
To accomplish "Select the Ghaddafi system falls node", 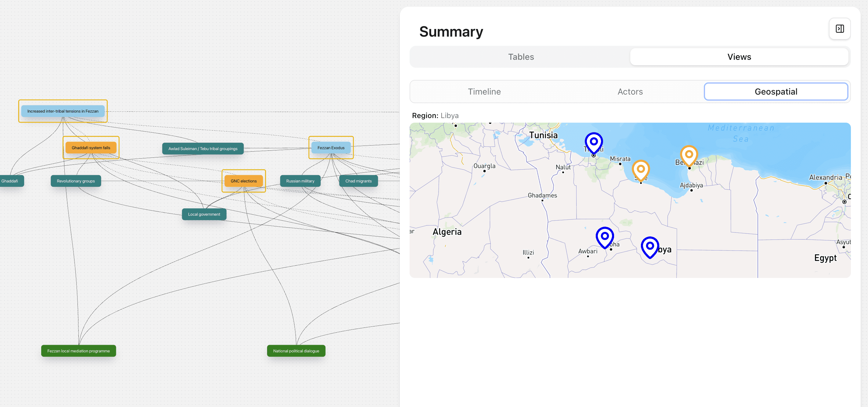I will pyautogui.click(x=91, y=148).
